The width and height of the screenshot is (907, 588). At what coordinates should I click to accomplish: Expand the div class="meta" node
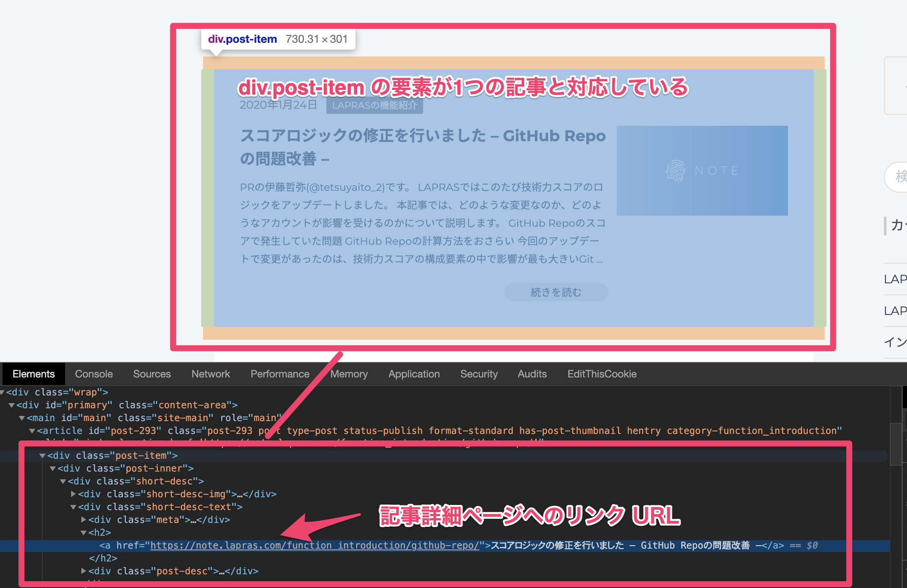point(84,520)
